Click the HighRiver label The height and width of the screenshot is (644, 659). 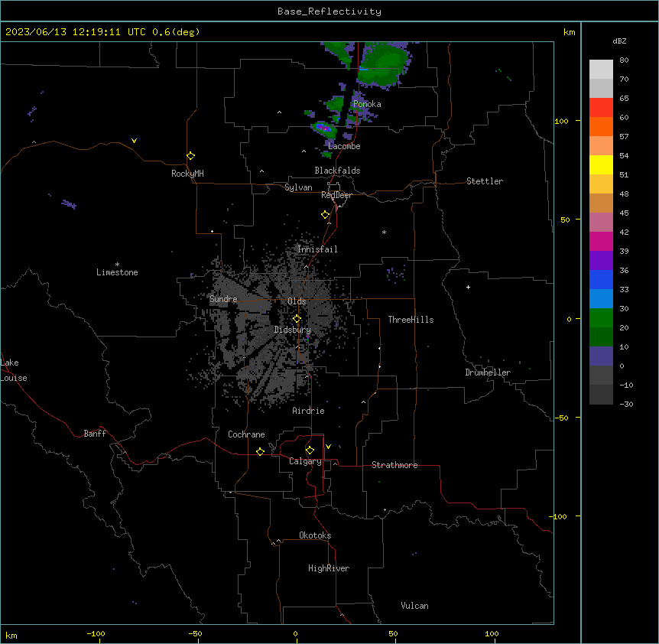point(329,568)
